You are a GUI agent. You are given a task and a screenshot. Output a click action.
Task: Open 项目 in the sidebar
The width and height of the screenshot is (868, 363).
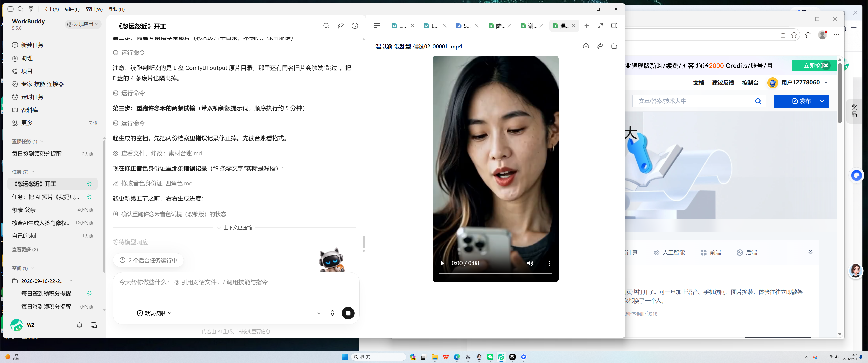click(x=26, y=71)
